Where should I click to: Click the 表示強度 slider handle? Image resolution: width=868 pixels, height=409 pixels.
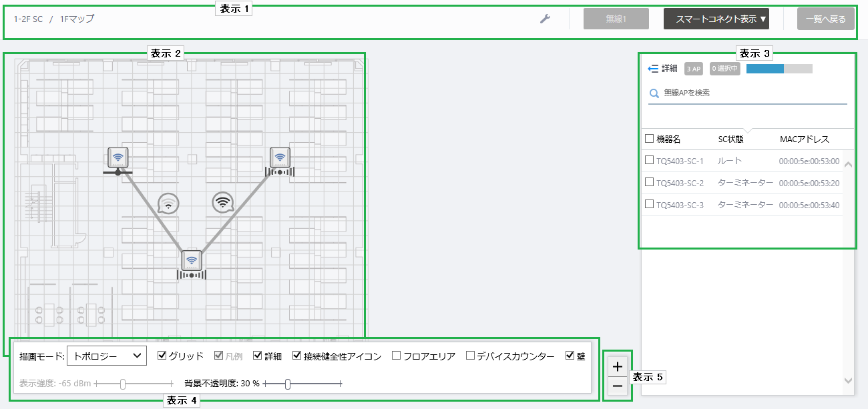[122, 384]
